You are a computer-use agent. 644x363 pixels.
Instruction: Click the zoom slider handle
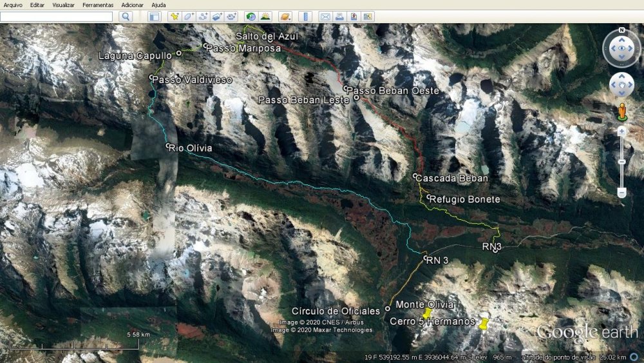tap(621, 162)
